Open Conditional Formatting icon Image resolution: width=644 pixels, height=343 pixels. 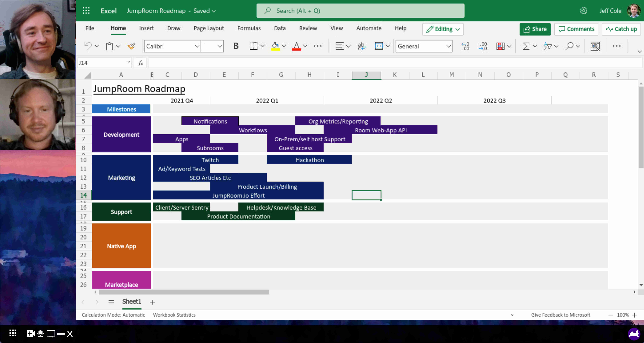[x=501, y=46]
